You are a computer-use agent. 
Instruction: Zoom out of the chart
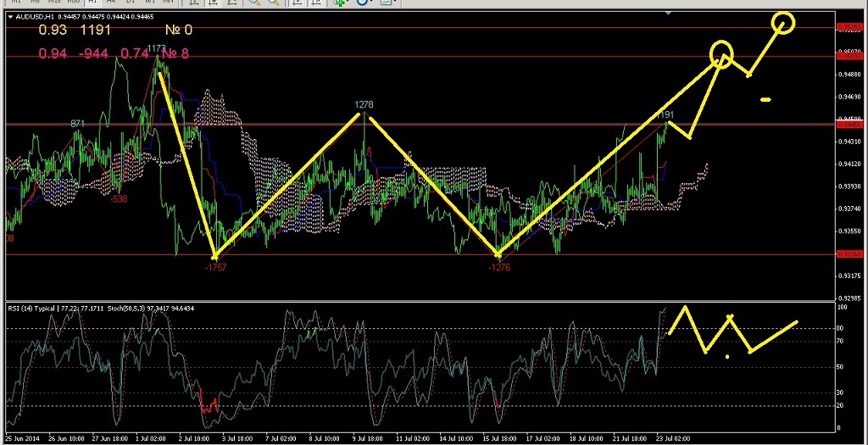click(x=273, y=3)
